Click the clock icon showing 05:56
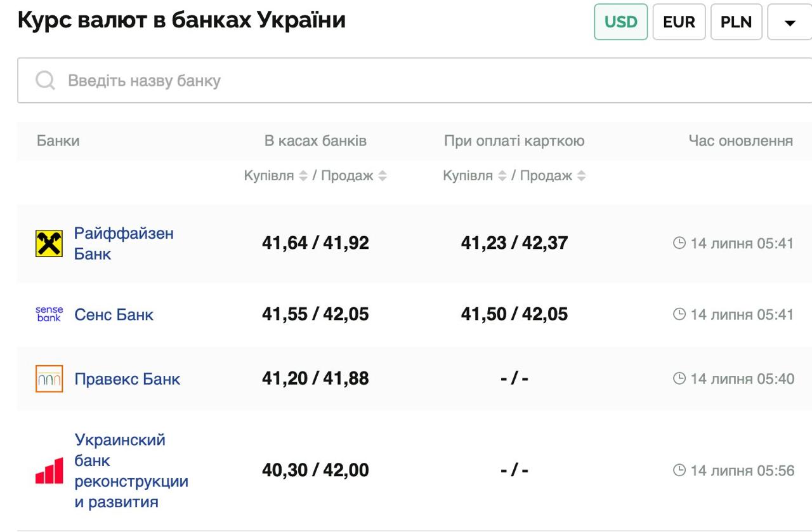 point(678,470)
